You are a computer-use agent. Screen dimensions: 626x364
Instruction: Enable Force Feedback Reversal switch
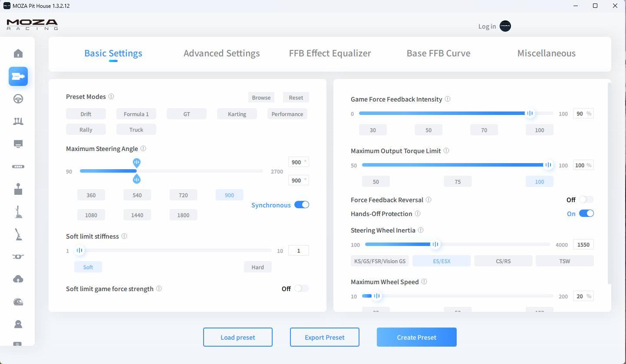(586, 200)
